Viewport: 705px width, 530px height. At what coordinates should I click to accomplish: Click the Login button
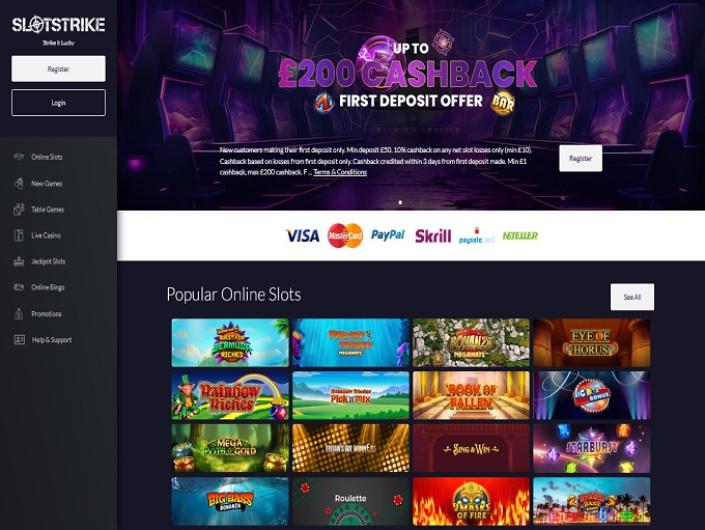[x=58, y=102]
